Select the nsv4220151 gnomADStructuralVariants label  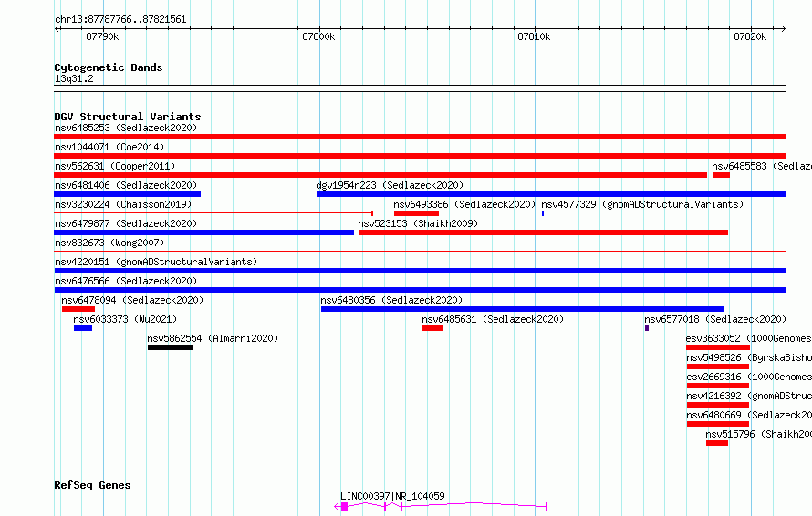coord(156,262)
